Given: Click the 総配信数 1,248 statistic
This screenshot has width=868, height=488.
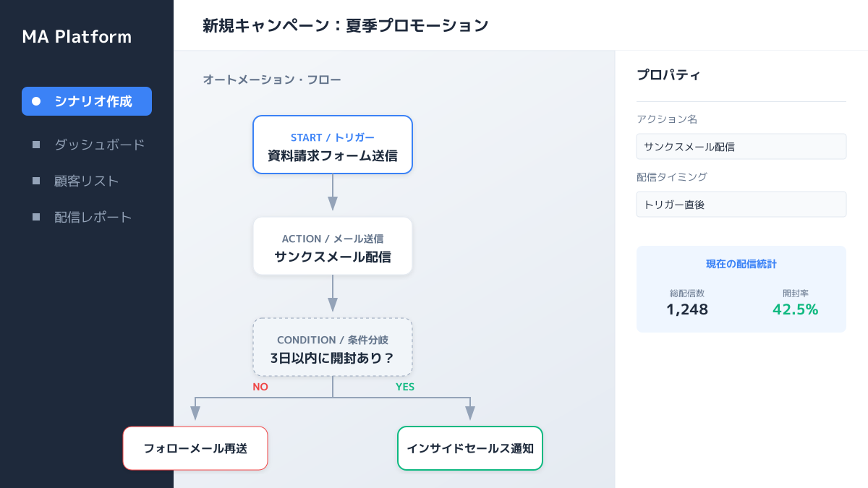Looking at the screenshot, I should (x=687, y=304).
